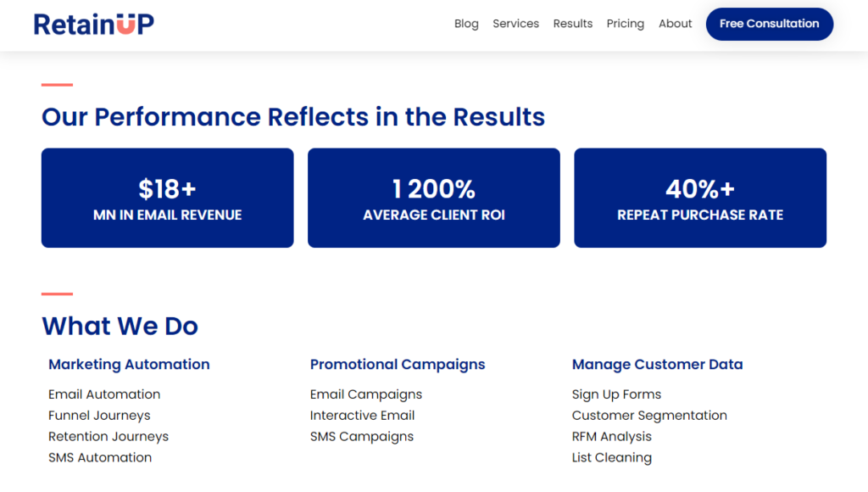
Task: Click the List Cleaning link
Action: 612,457
